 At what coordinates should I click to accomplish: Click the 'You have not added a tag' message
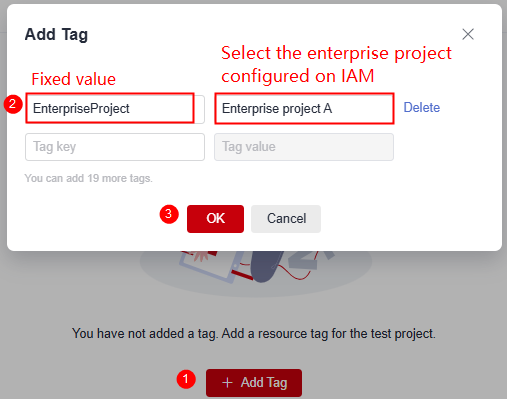point(254,334)
